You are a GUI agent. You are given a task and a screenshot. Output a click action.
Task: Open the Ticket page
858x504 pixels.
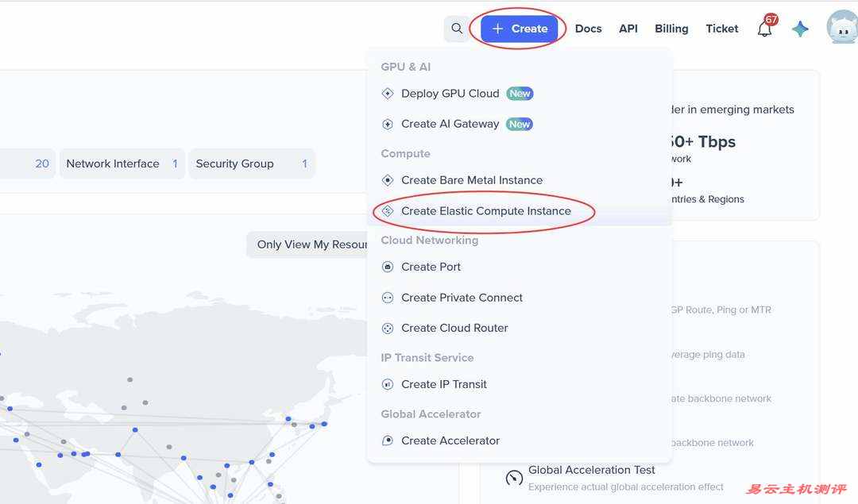click(721, 29)
